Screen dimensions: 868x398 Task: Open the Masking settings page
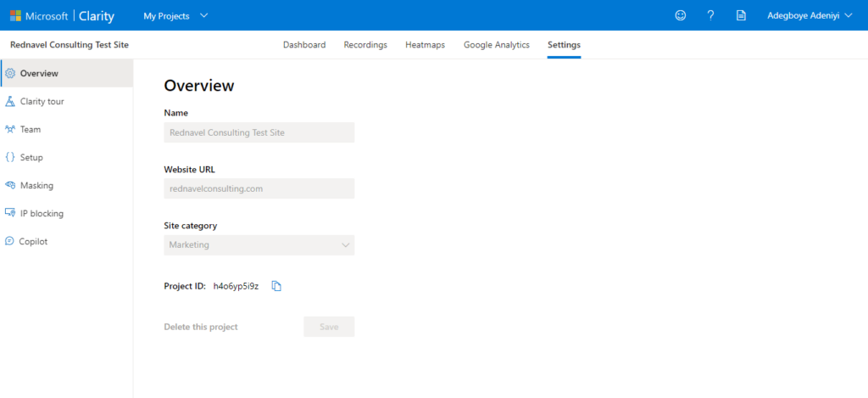66,185
